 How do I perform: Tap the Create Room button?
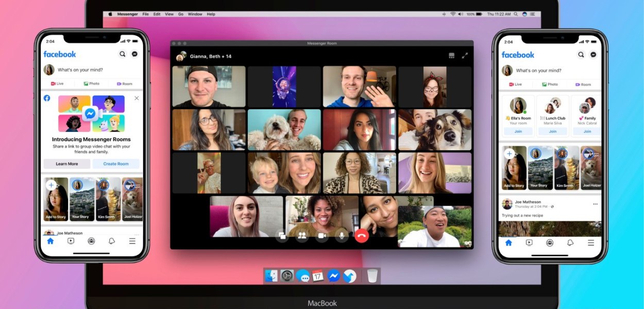[x=116, y=164]
